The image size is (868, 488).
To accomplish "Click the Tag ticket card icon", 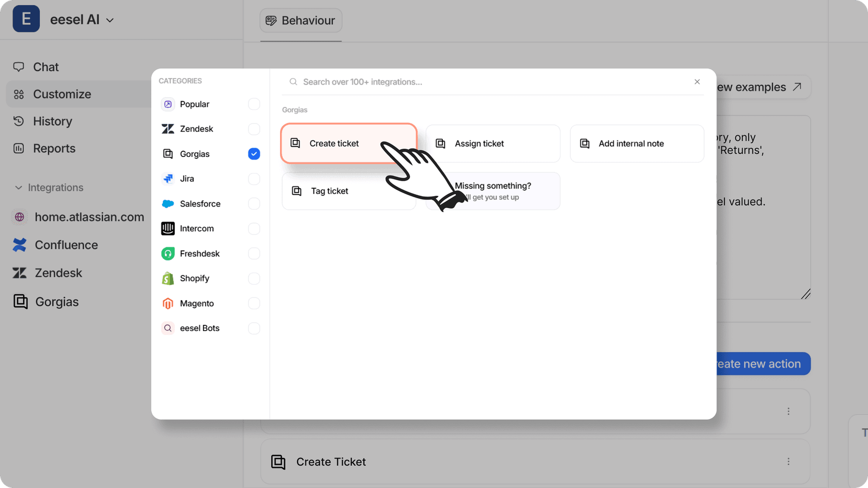I will 297,191.
